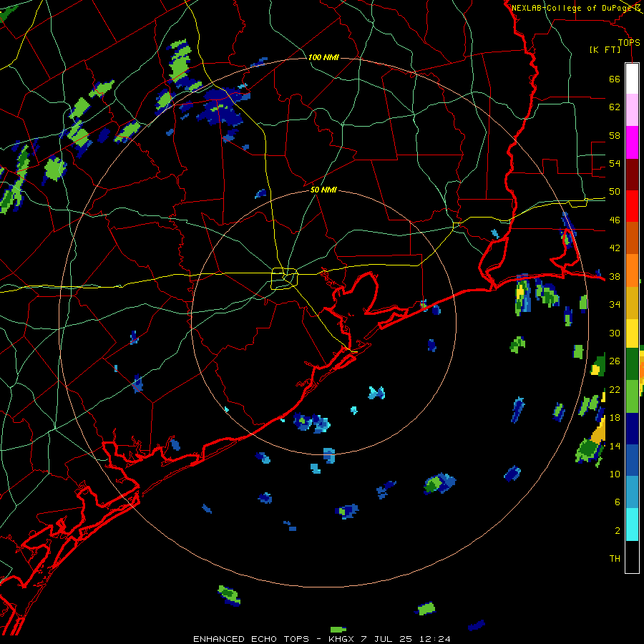The image size is (644, 644).
Task: Click the 18 value on the legend
Action: 615,418
